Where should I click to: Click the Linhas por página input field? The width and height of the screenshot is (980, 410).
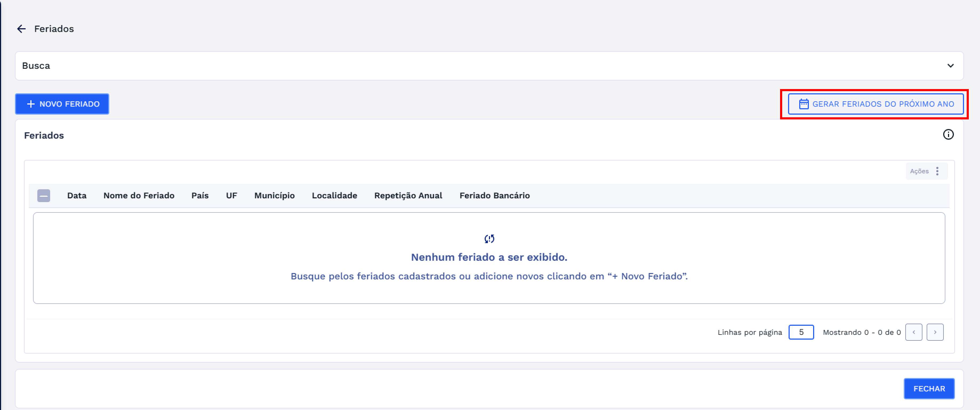pyautogui.click(x=801, y=332)
